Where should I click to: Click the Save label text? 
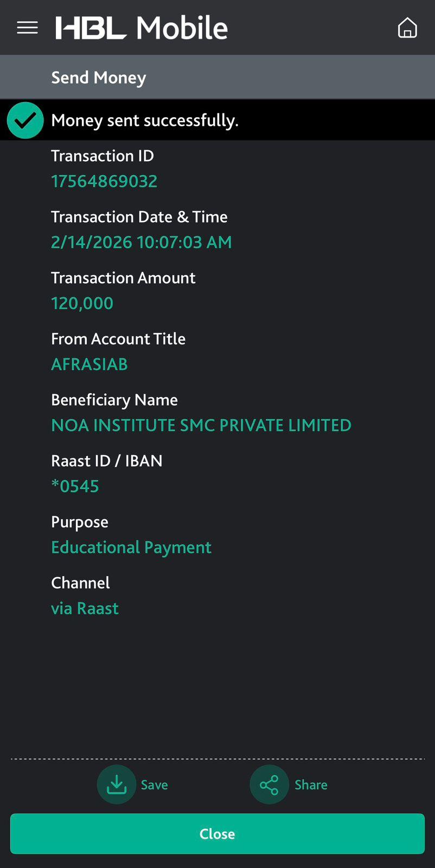coord(155,785)
